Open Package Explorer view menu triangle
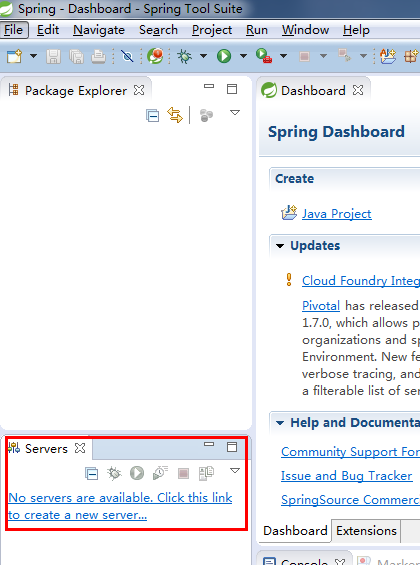The image size is (420, 565). click(235, 113)
